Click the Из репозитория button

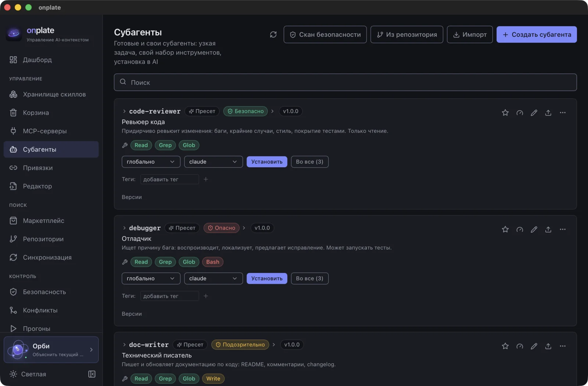(407, 35)
